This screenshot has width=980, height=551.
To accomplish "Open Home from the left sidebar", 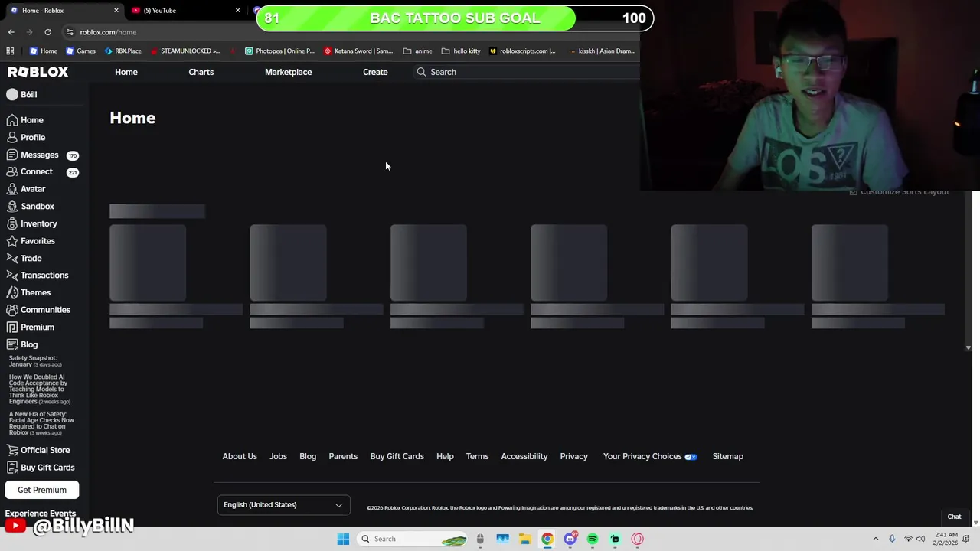I will coord(25,120).
